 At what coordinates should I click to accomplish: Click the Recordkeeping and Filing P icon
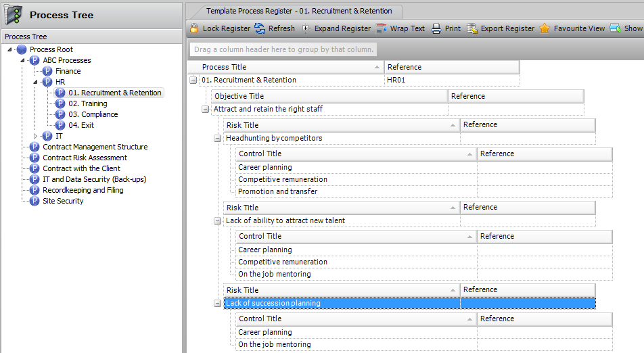tap(34, 190)
